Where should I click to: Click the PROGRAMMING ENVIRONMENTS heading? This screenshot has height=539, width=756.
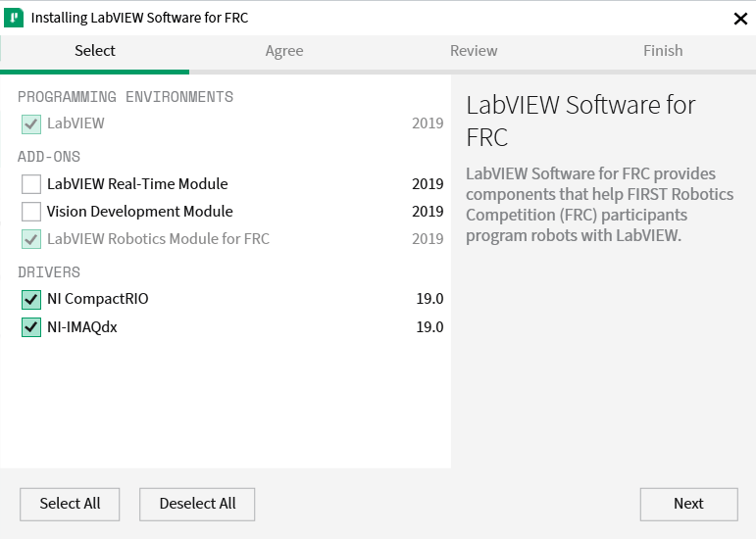pyautogui.click(x=126, y=97)
